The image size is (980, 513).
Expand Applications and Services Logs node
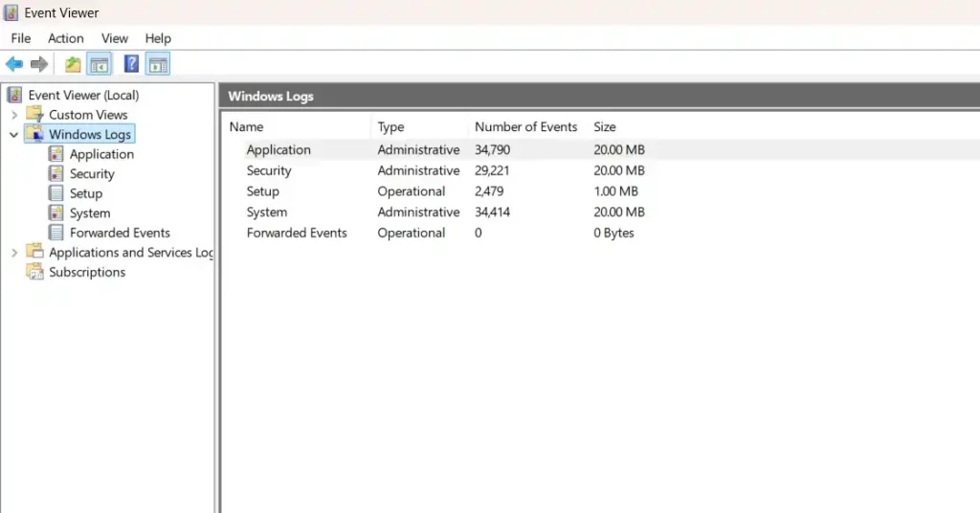[13, 253]
